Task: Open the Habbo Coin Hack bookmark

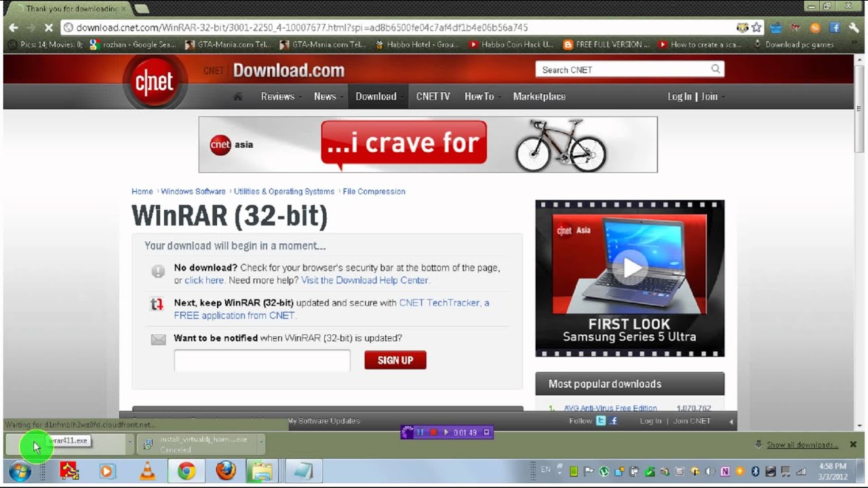Action: pos(512,45)
